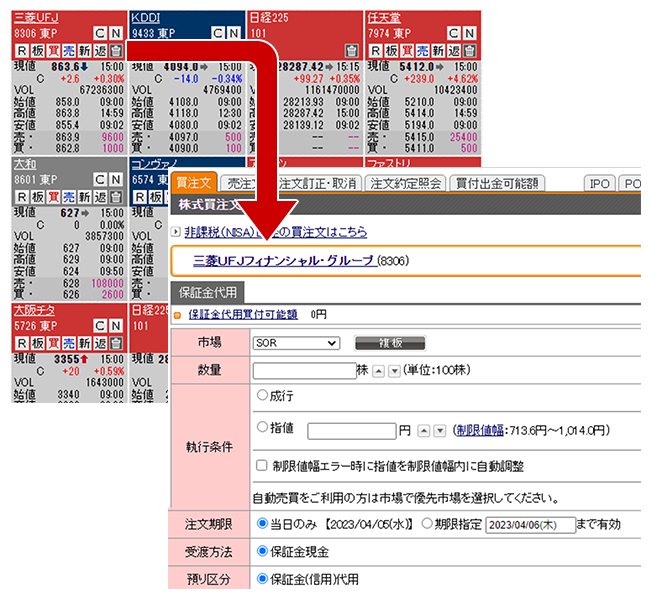Click the 返 icon on the 三菱UFJ card
This screenshot has height=600, width=650.
tap(100, 51)
